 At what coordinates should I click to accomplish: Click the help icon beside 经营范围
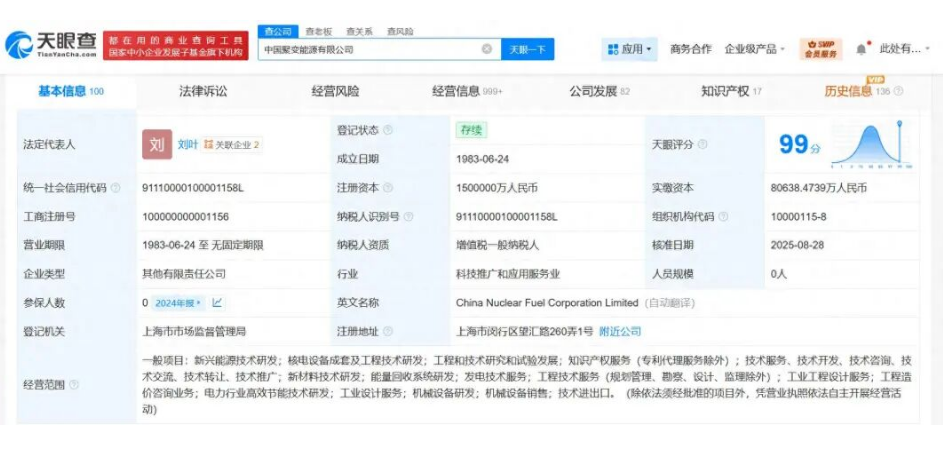[x=74, y=385]
